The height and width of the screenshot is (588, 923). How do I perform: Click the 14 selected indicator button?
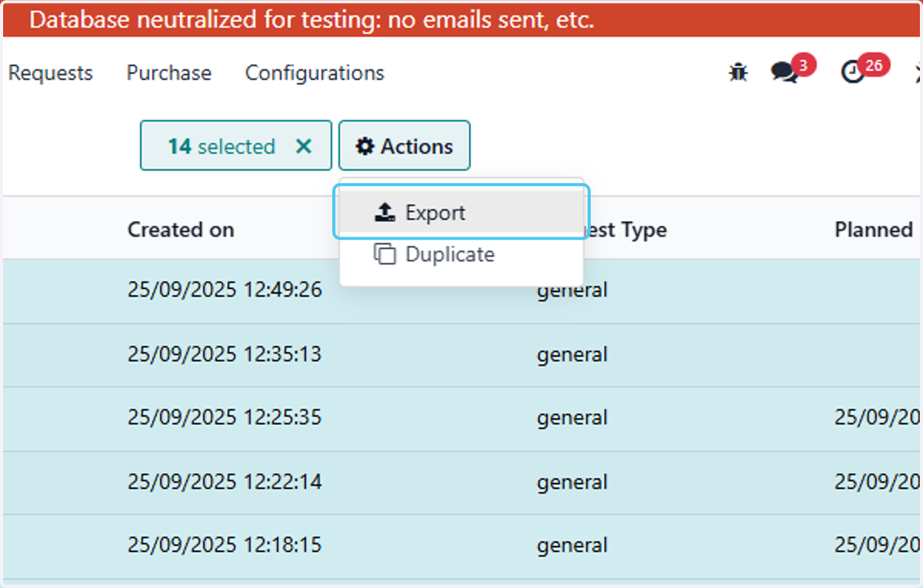pyautogui.click(x=236, y=145)
